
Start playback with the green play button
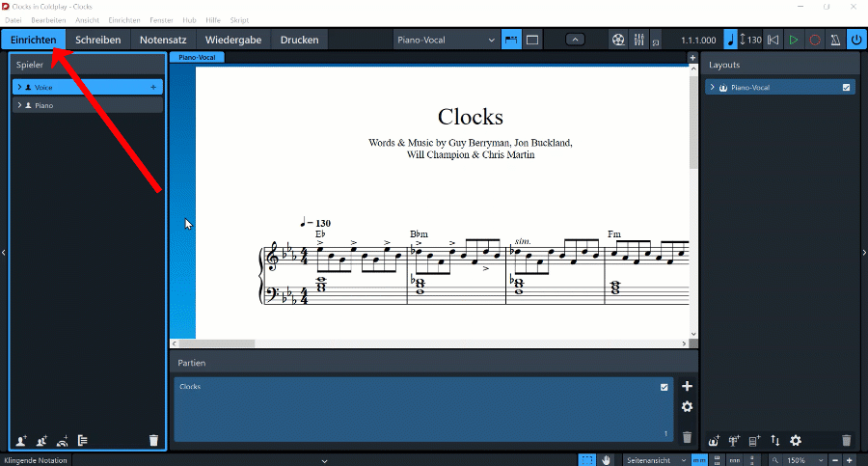point(794,40)
